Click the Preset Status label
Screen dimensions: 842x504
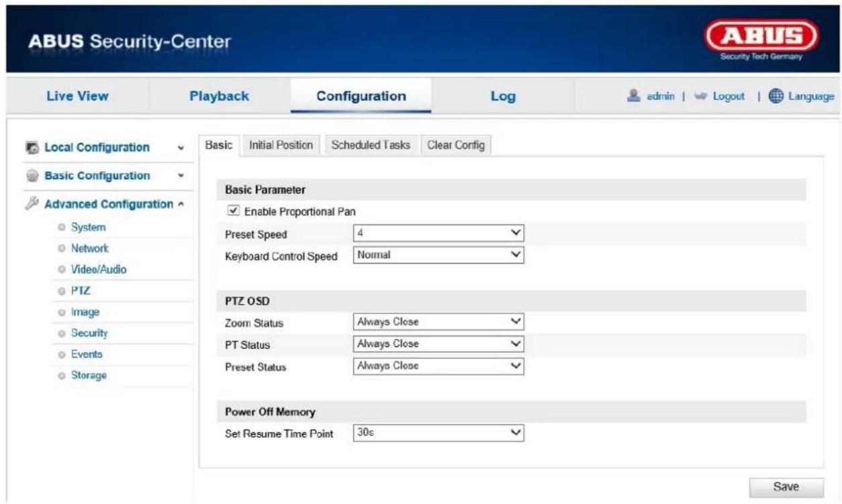(255, 368)
